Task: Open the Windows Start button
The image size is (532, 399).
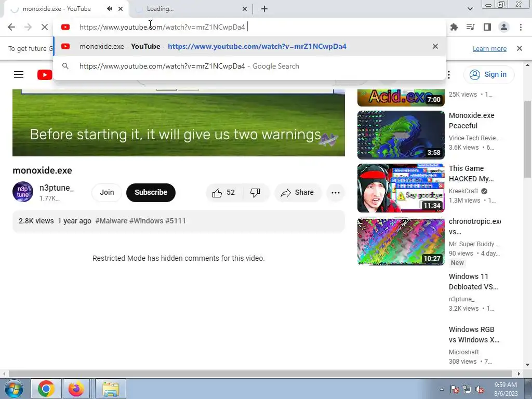Action: pyautogui.click(x=14, y=389)
